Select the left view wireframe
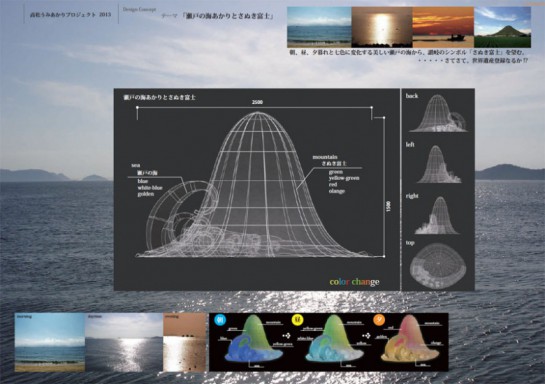 (x=439, y=164)
